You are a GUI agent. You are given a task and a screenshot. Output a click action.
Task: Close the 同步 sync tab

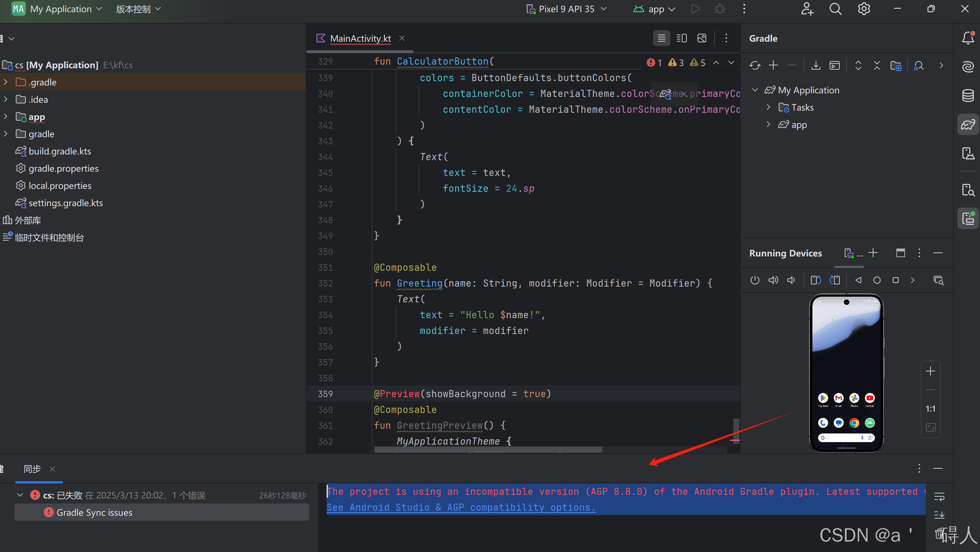click(52, 469)
